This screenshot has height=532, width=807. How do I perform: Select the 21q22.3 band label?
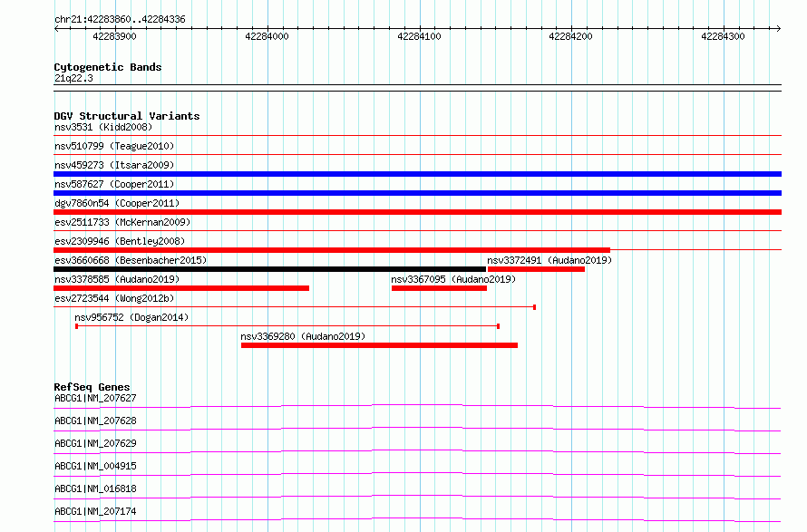(x=73, y=78)
